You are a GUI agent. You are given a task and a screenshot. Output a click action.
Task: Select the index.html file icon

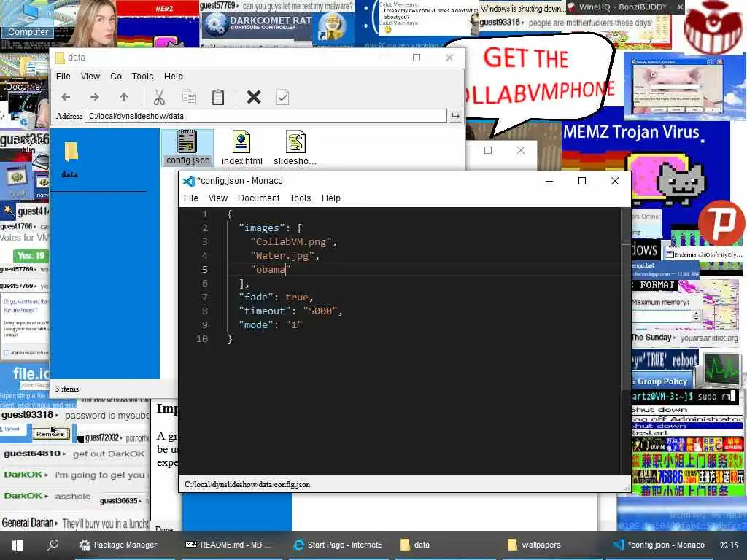click(241, 147)
